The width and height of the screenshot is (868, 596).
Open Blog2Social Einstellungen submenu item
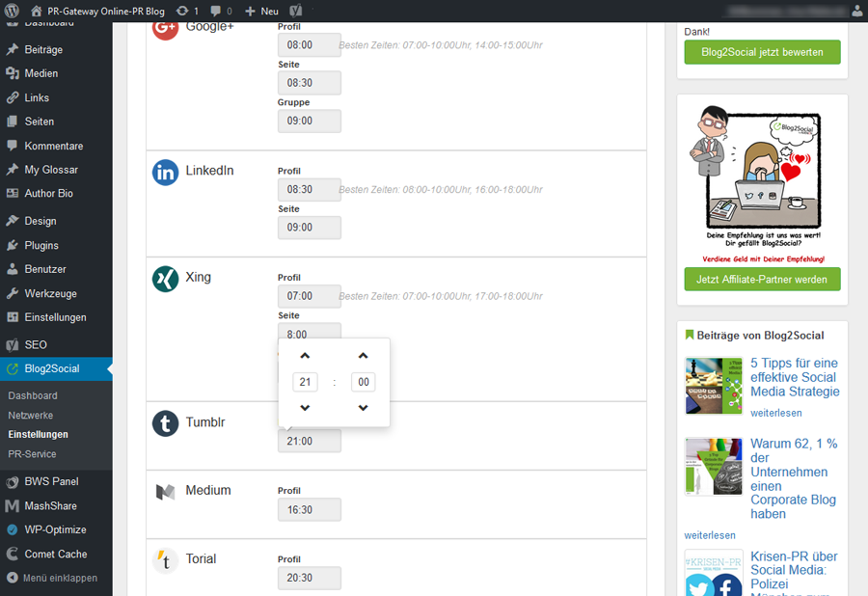click(x=39, y=434)
